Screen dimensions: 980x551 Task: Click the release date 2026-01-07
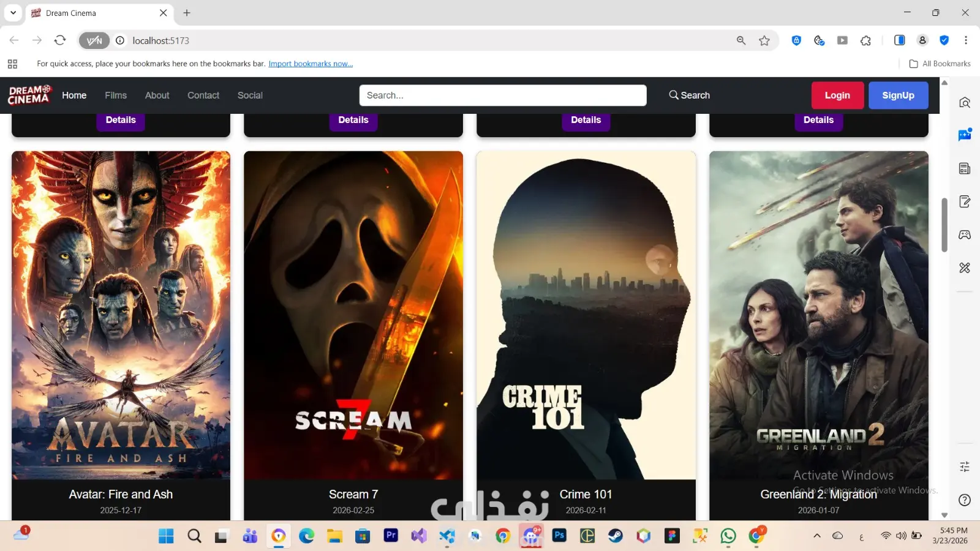tap(819, 510)
